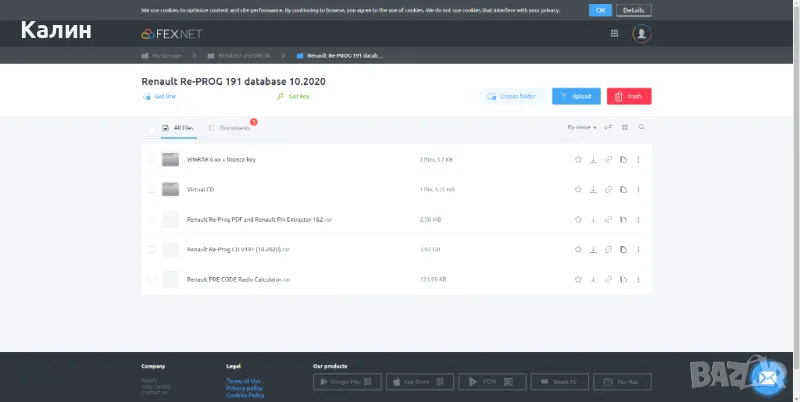The height and width of the screenshot is (402, 800).
Task: Open the user profile avatar icon
Action: click(642, 34)
